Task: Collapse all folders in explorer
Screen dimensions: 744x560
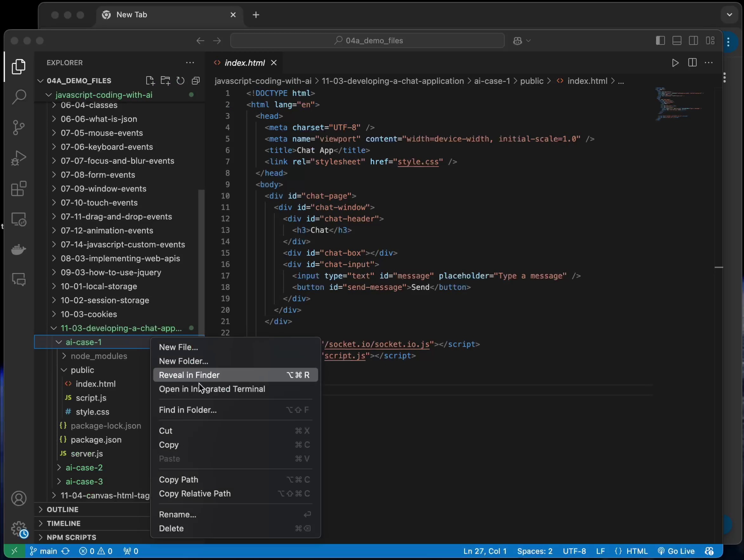Action: [196, 81]
